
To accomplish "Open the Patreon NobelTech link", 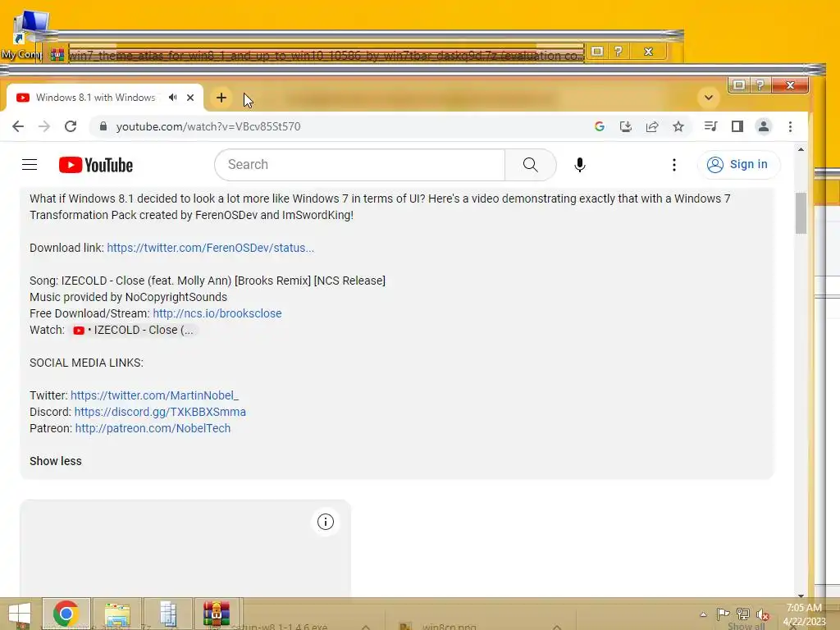I will click(153, 428).
